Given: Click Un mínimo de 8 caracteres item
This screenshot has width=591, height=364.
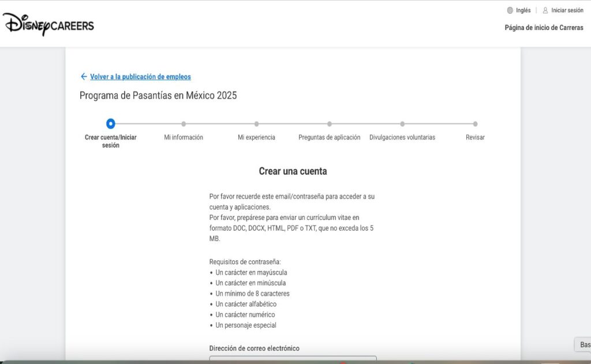Looking at the screenshot, I should [x=253, y=293].
